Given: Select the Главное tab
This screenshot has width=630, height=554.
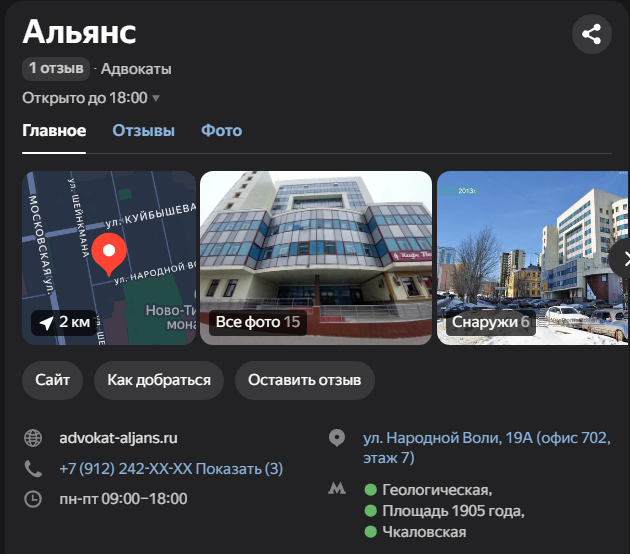Looking at the screenshot, I should pos(54,131).
